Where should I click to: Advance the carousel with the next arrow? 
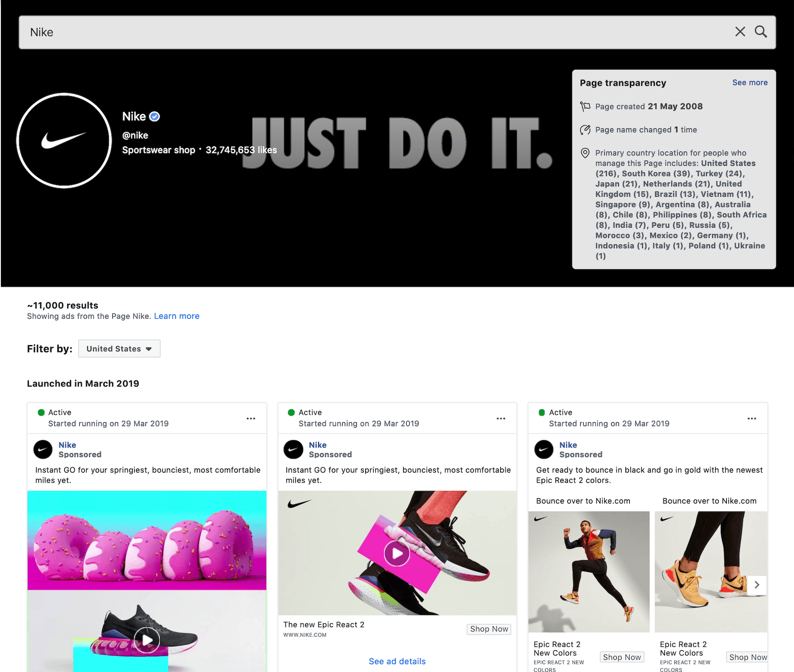click(x=757, y=585)
